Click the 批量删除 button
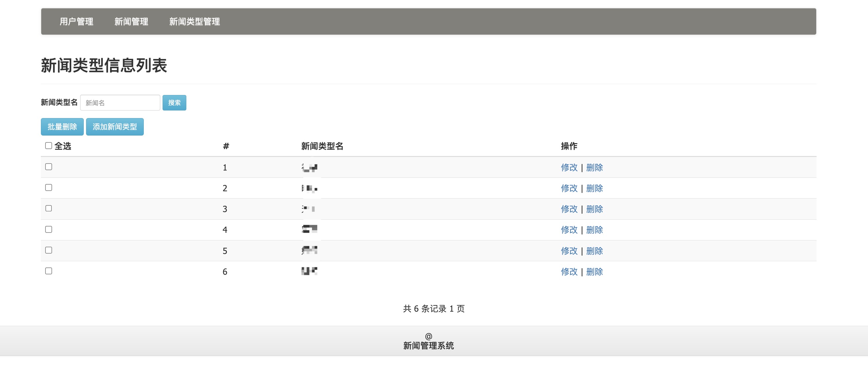 click(x=62, y=127)
